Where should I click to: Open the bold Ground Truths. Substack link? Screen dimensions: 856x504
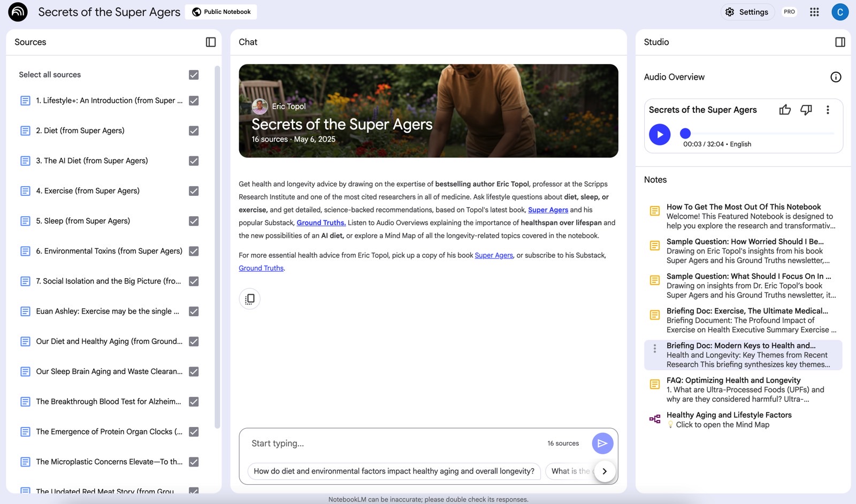[321, 223]
